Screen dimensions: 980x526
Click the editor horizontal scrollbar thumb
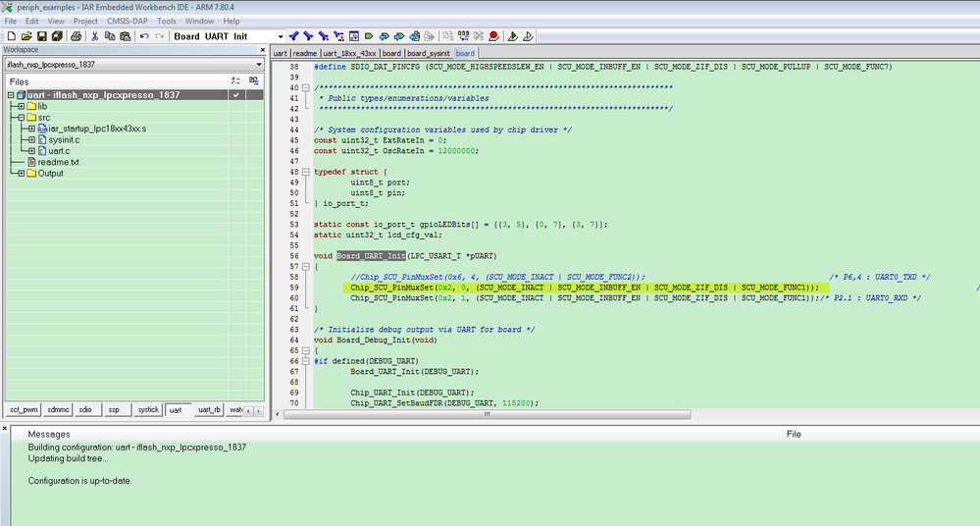point(487,414)
